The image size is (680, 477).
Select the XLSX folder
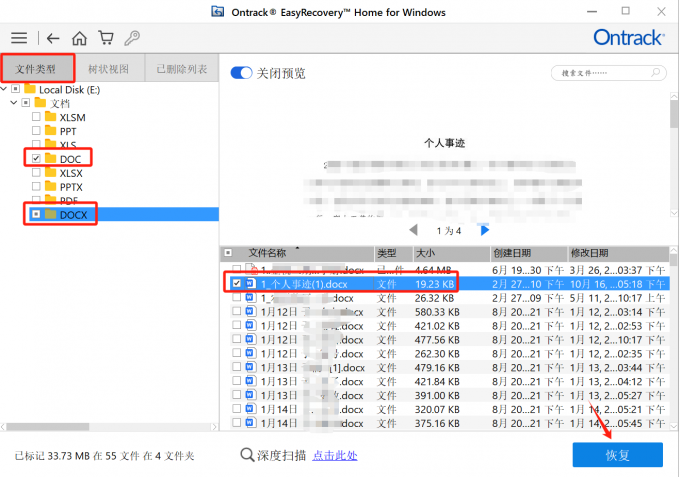(71, 173)
